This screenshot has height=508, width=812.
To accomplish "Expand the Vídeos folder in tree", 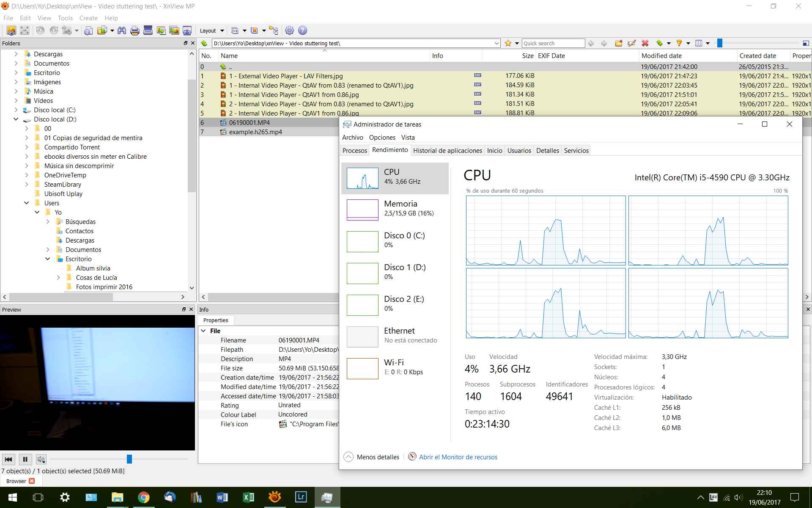I will 16,101.
